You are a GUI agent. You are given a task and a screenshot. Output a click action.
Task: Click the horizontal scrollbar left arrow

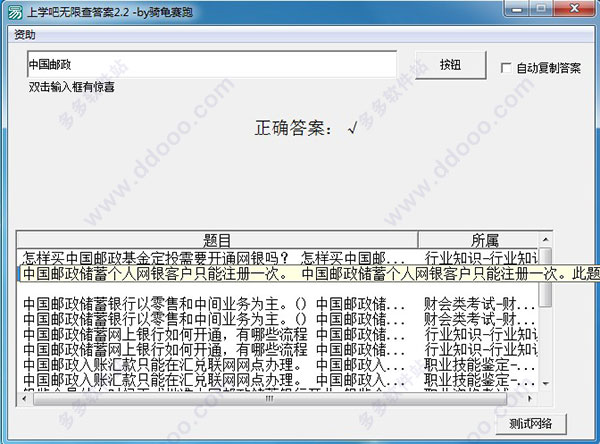pos(24,398)
